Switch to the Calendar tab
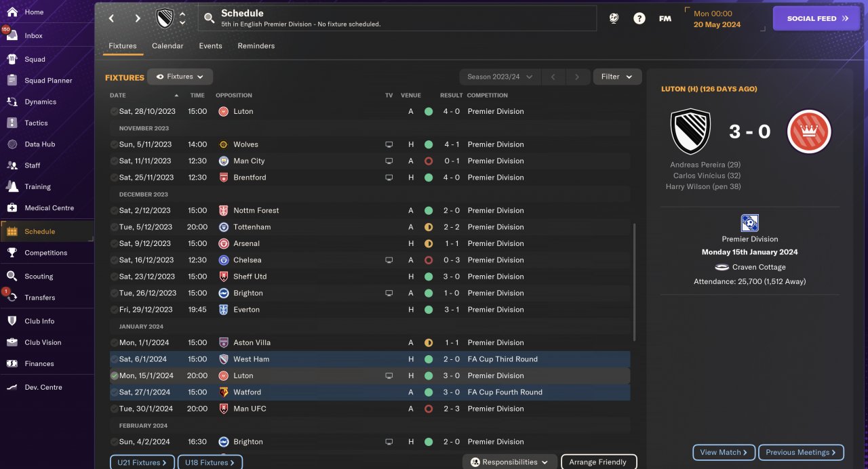The width and height of the screenshot is (868, 469). coord(167,46)
